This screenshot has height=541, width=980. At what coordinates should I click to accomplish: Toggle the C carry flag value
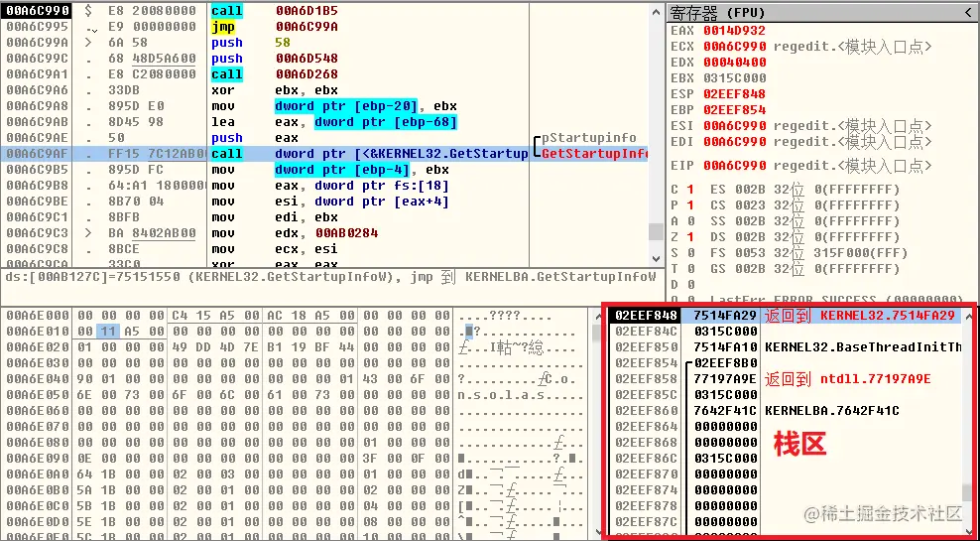tap(690, 190)
